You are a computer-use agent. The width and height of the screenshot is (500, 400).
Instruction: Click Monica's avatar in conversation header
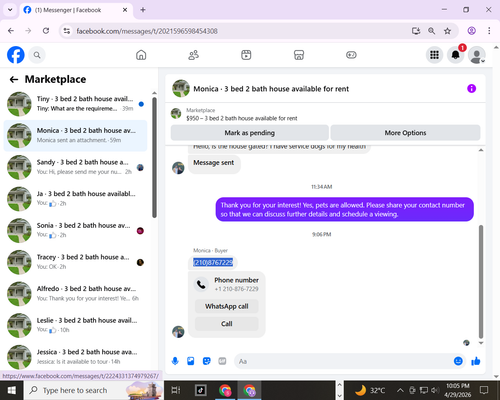tap(181, 88)
